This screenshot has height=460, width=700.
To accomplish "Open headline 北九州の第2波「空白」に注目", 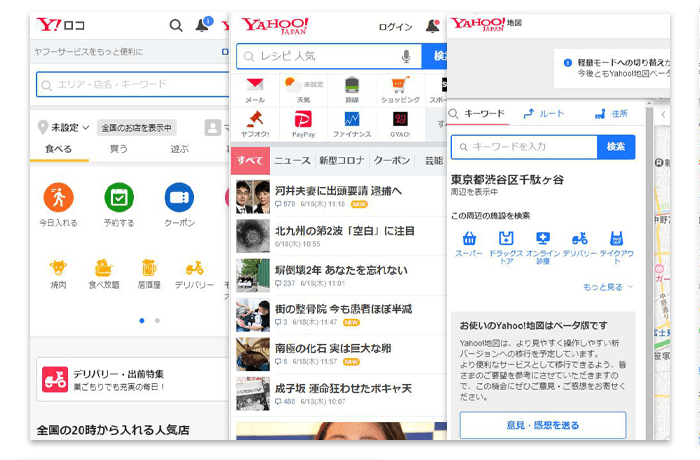I will 345,230.
